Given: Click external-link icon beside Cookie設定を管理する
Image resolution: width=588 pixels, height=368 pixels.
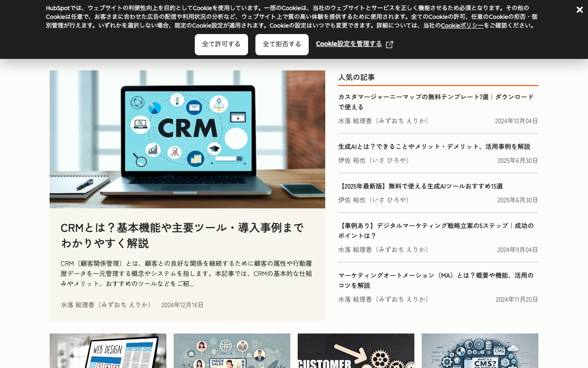Looking at the screenshot, I should pyautogui.click(x=390, y=45).
